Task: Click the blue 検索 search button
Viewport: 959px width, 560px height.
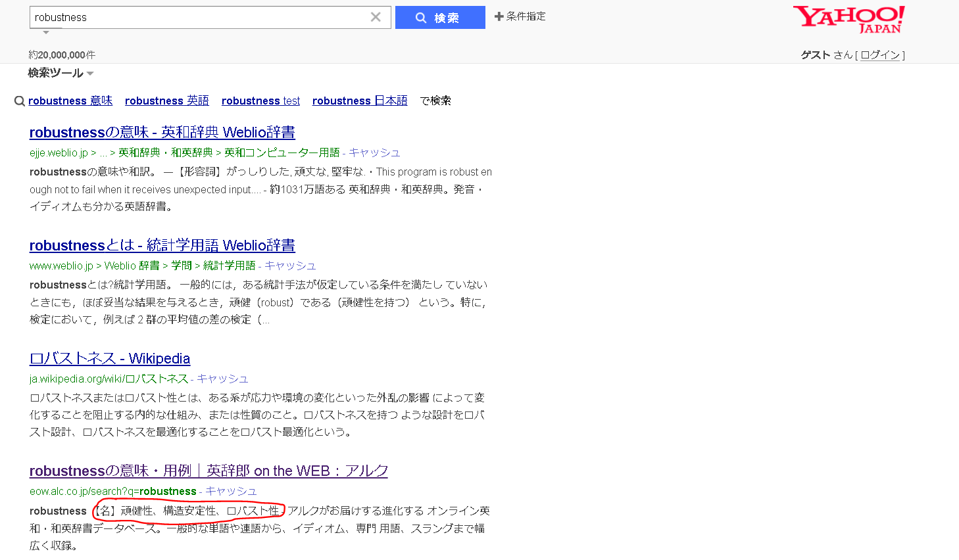Action: (x=440, y=18)
